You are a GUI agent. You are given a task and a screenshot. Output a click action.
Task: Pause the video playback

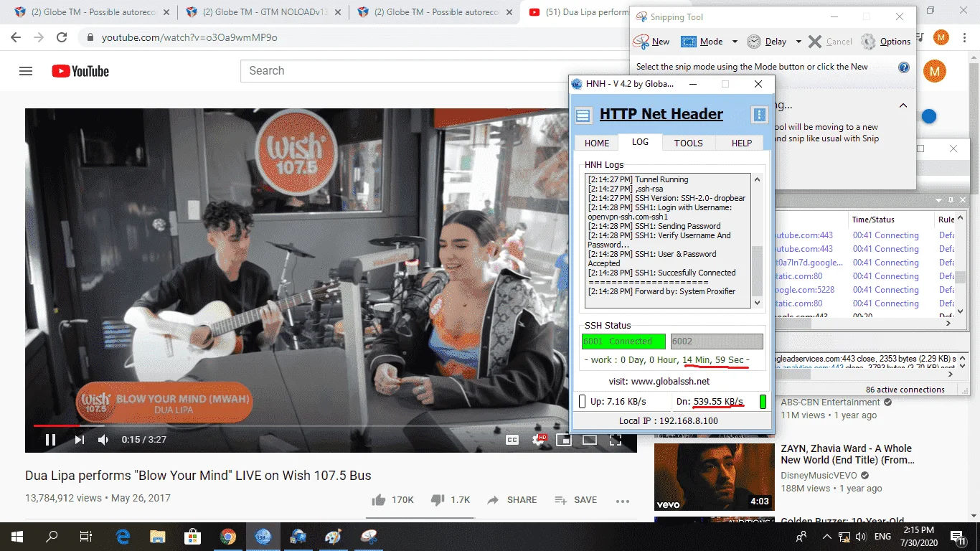click(50, 440)
